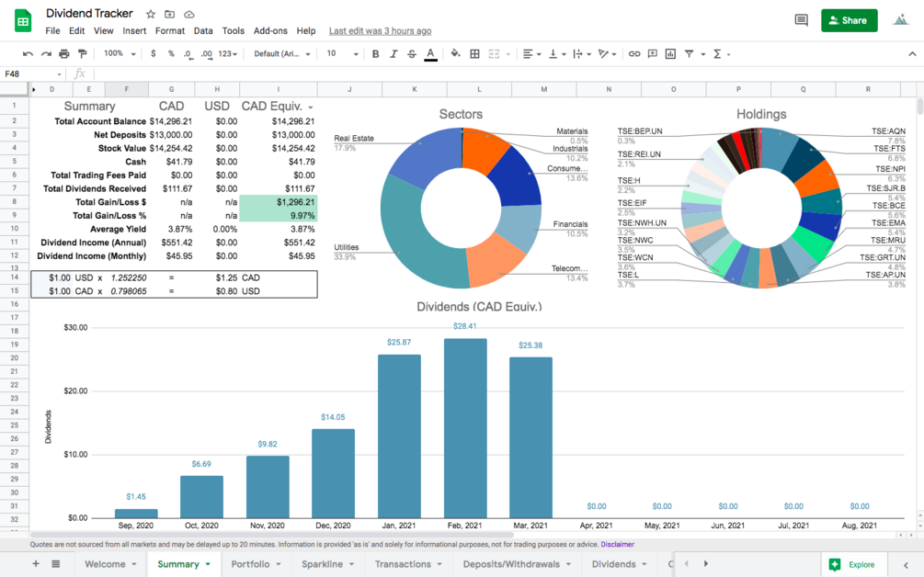Open the font size dropdown
Image resolution: width=924 pixels, height=577 pixels.
coord(342,53)
